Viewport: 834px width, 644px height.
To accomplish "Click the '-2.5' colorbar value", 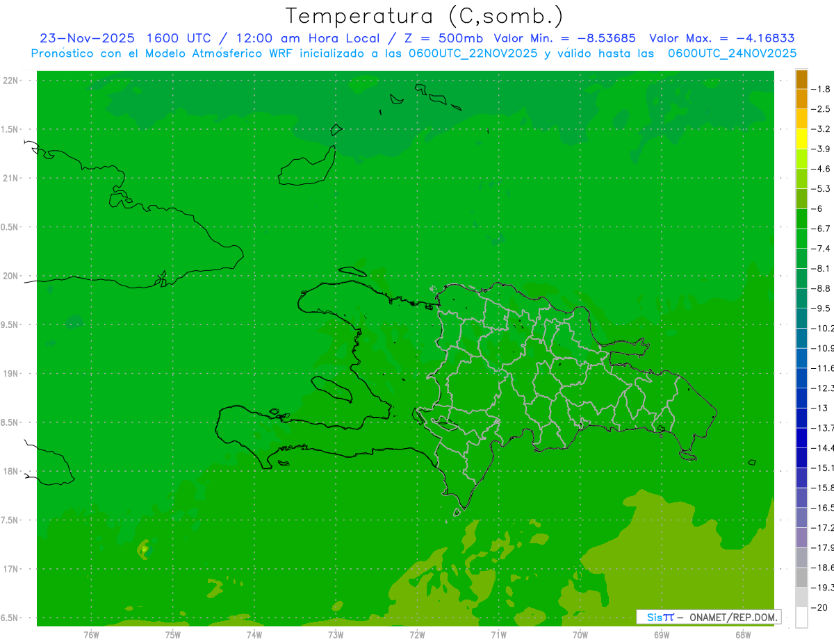I will point(821,109).
